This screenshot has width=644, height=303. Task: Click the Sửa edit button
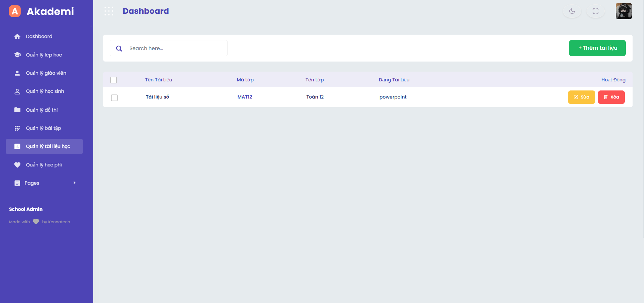point(581,97)
